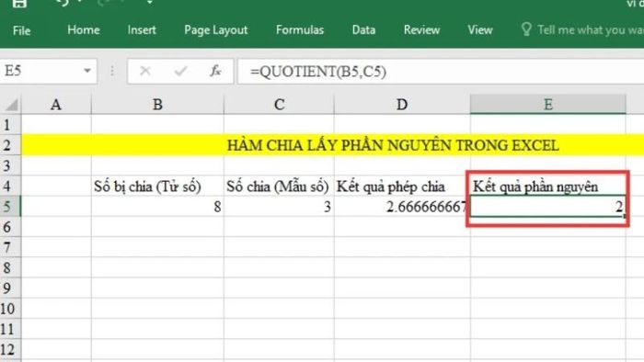644x362 pixels.
Task: Click the lightbulb Tell me icon
Action: [x=526, y=29]
